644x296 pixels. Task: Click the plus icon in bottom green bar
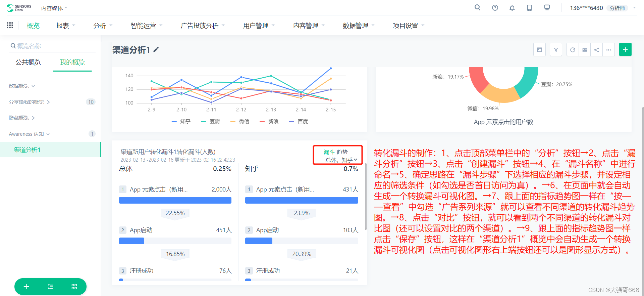(26, 287)
